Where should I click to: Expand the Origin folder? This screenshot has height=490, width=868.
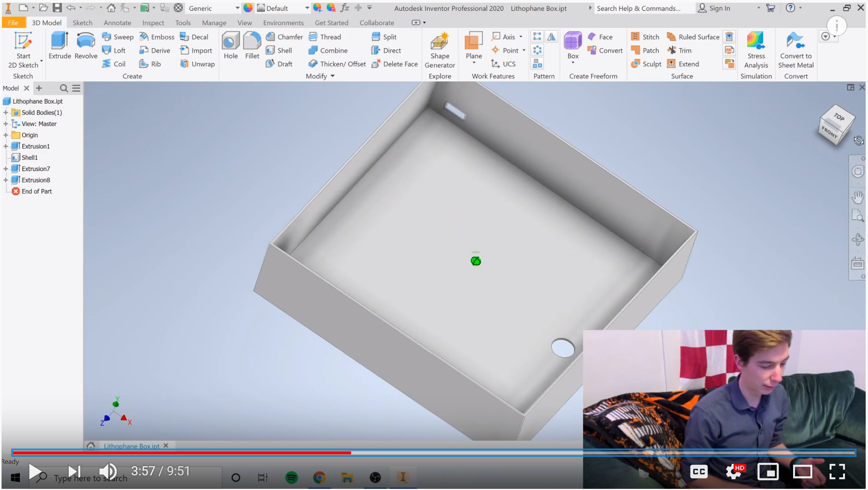point(5,135)
